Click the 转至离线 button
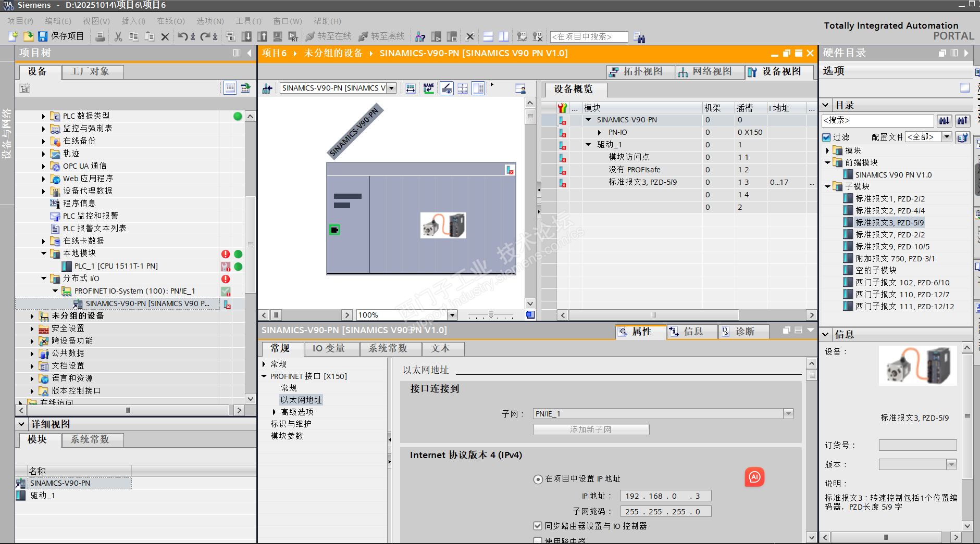 382,36
